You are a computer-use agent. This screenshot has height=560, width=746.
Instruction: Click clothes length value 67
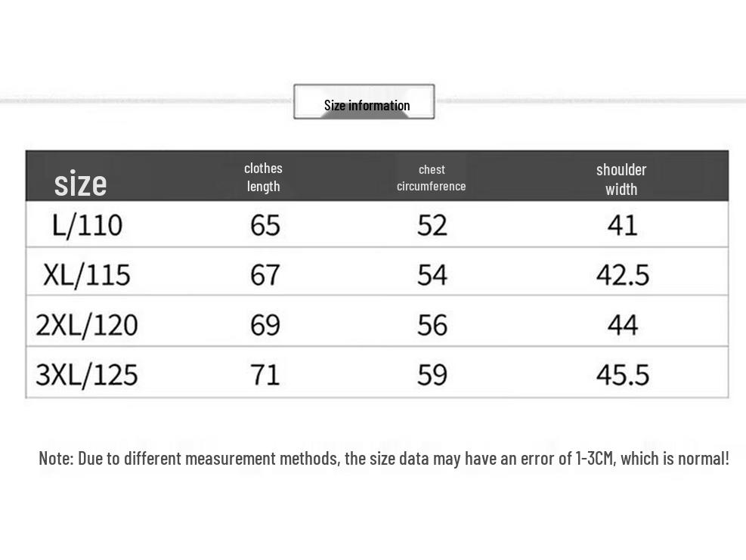265,275
